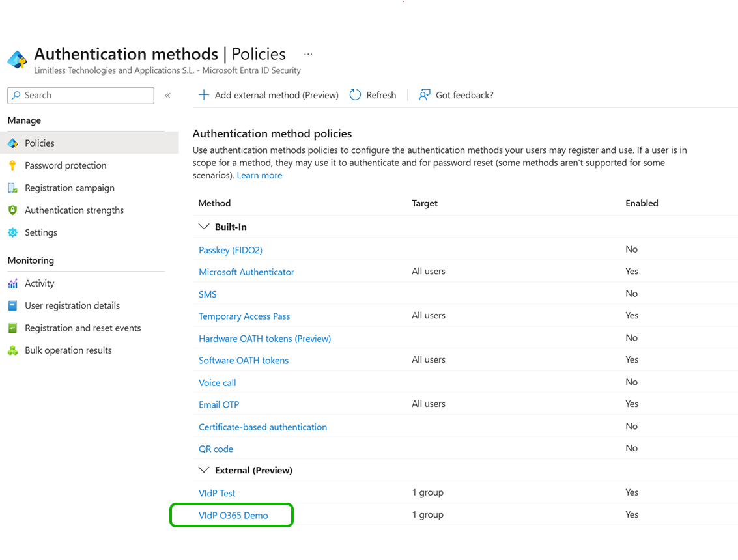Click the Authentication strengths shield icon
The image size is (738, 560).
point(13,210)
